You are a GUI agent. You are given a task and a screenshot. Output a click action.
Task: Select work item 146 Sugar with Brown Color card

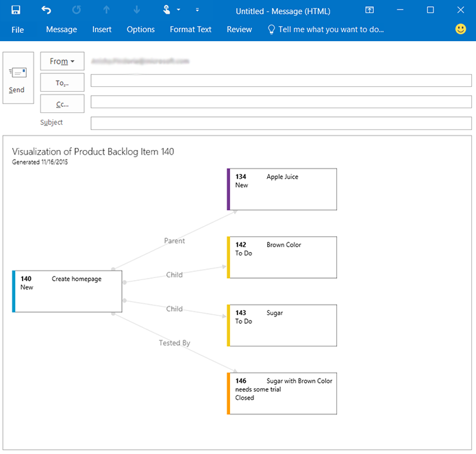pyautogui.click(x=281, y=393)
